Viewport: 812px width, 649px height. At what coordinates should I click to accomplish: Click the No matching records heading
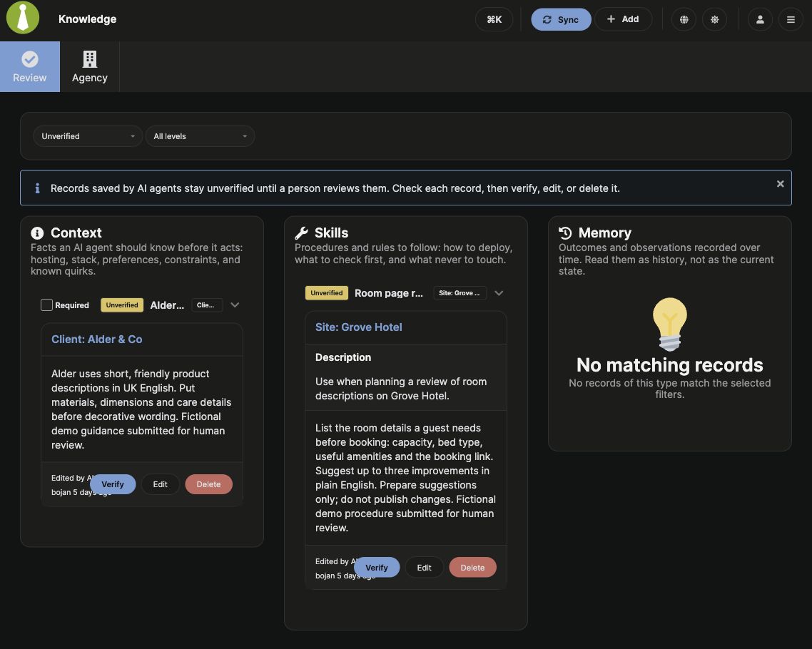tap(669, 365)
